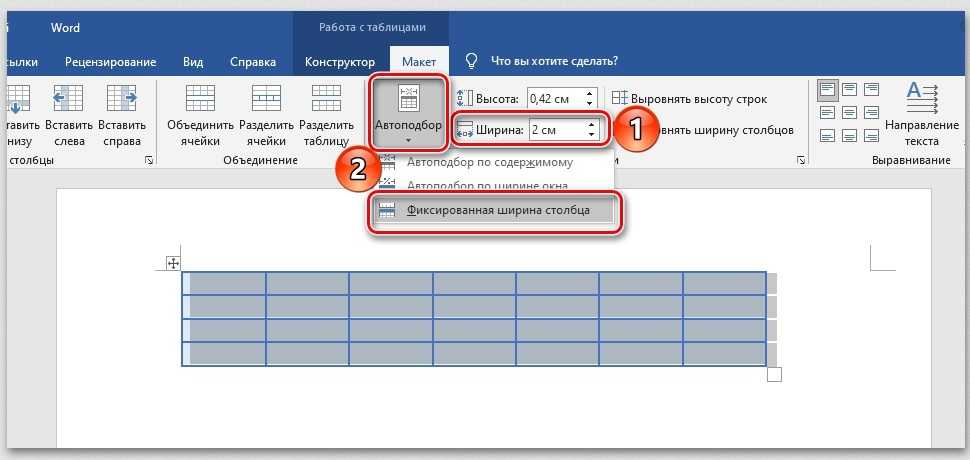Increase the Высота value with up arrow
The image size is (970, 460).
[x=590, y=93]
